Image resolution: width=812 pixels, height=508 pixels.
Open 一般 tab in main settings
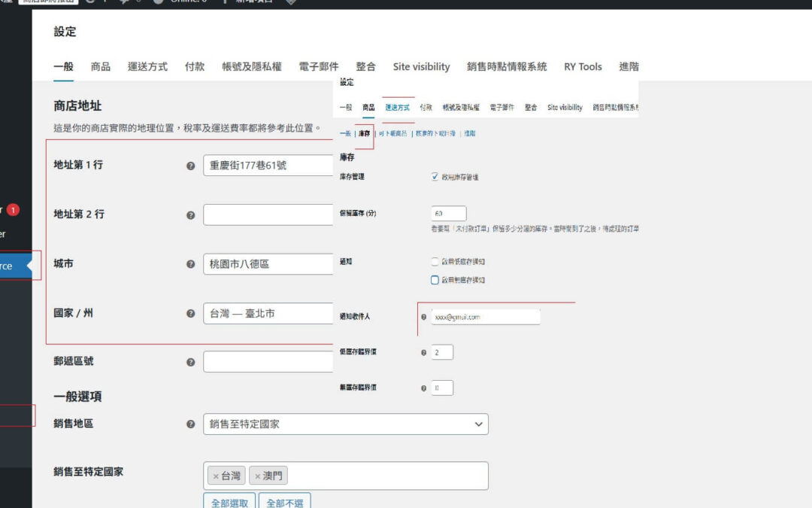coord(64,66)
